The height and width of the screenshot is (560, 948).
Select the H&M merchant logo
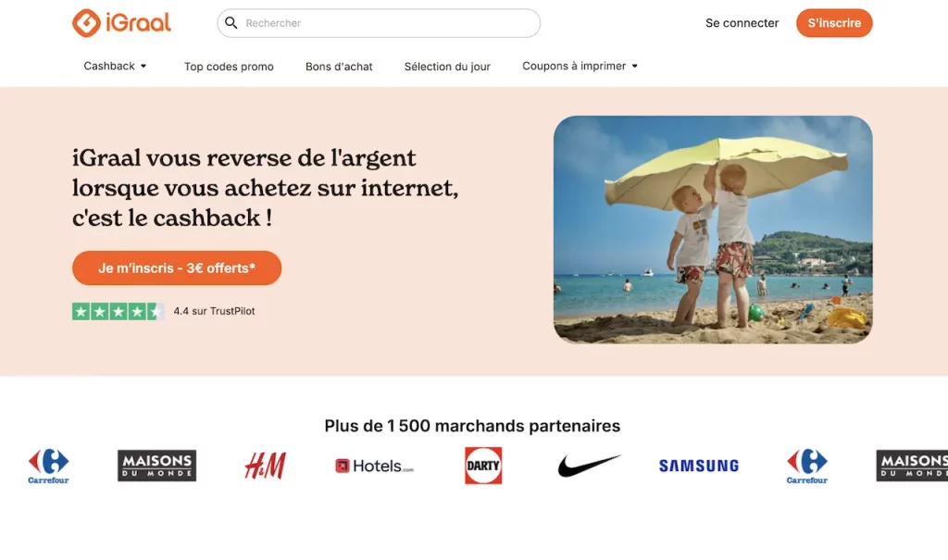tap(266, 466)
